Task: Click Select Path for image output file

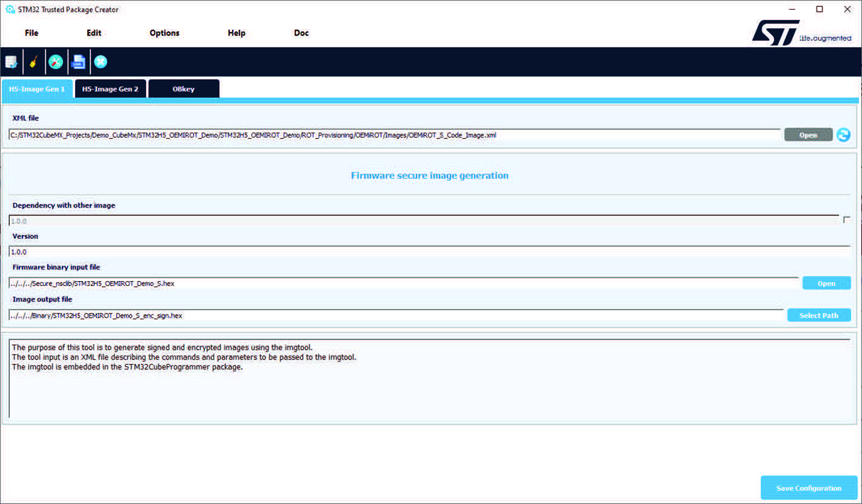Action: pyautogui.click(x=819, y=316)
